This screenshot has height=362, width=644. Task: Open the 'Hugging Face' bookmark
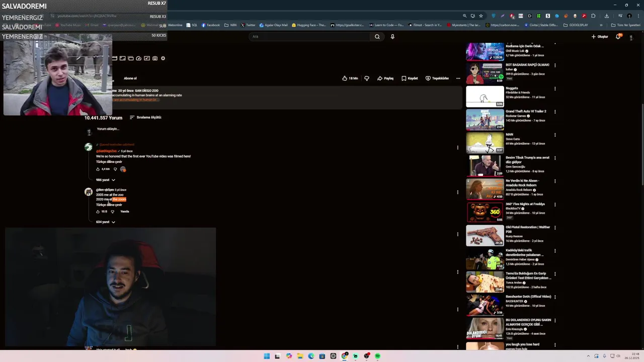click(x=309, y=25)
